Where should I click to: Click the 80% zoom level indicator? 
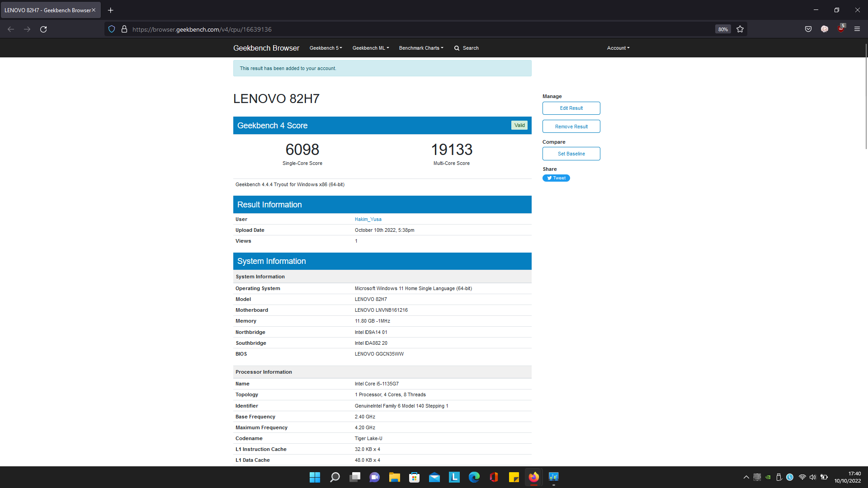[x=723, y=29]
